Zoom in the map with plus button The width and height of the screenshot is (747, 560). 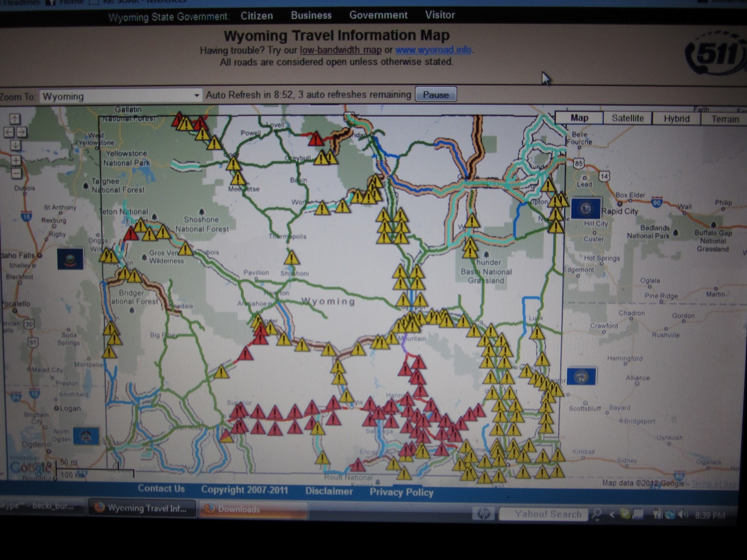[15, 161]
